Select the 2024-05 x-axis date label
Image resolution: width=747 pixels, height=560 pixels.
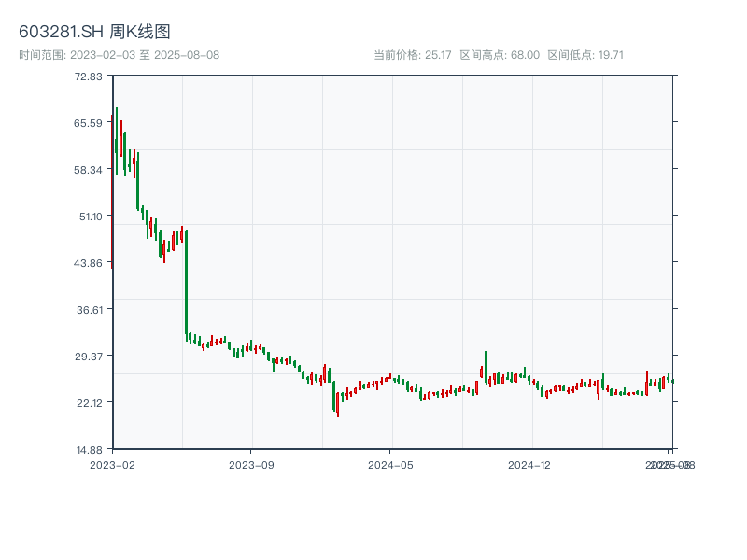[391, 464]
